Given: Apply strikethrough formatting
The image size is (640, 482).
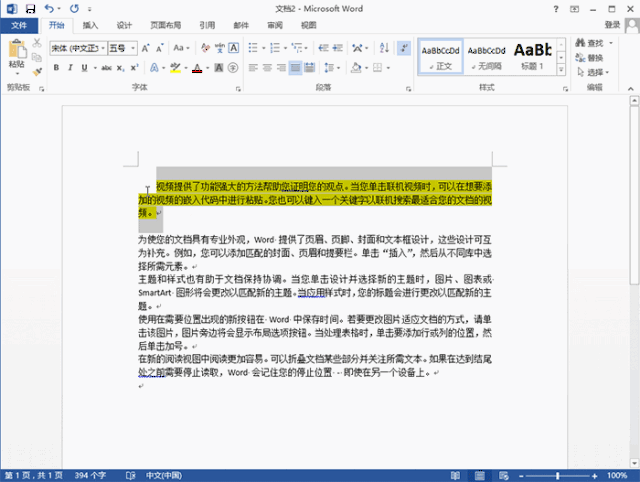Looking at the screenshot, I should coord(107,68).
